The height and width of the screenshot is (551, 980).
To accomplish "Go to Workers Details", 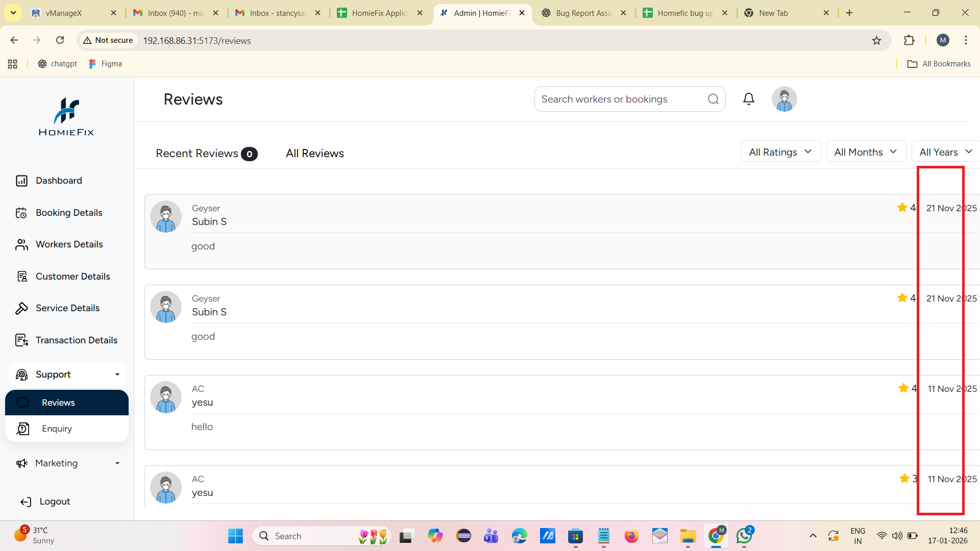I will (x=69, y=244).
